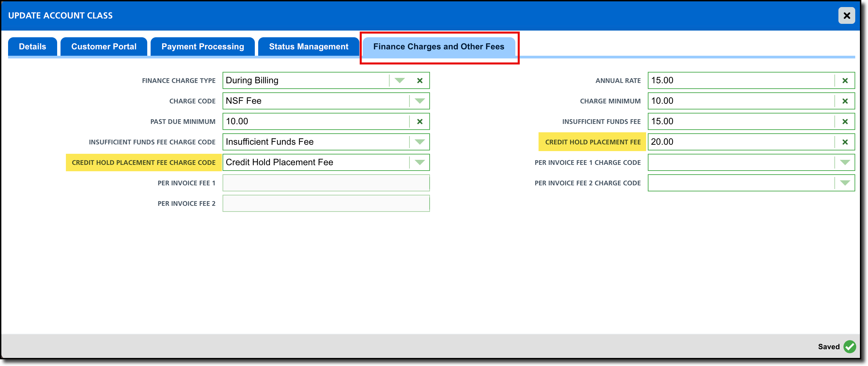The image size is (868, 366).
Task: Clear the Insufficient Funds Fee value
Action: click(845, 122)
